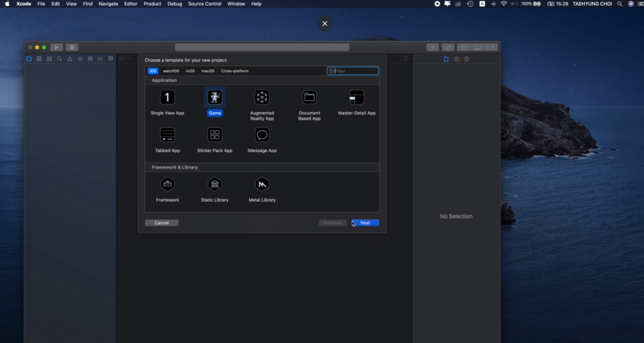The image size is (644, 343).
Task: Show the Debug navigator icon
Action: pyautogui.click(x=90, y=59)
